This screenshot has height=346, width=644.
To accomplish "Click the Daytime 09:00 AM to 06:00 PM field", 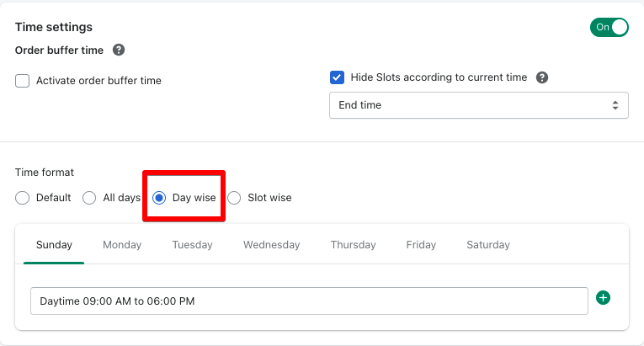I will [309, 301].
